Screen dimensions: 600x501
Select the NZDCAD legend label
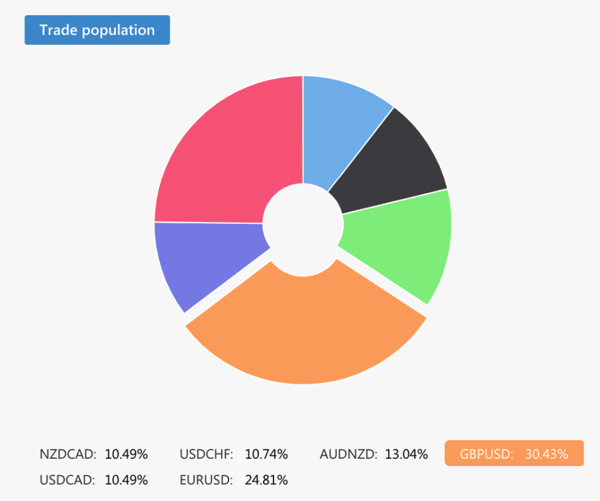click(x=69, y=454)
